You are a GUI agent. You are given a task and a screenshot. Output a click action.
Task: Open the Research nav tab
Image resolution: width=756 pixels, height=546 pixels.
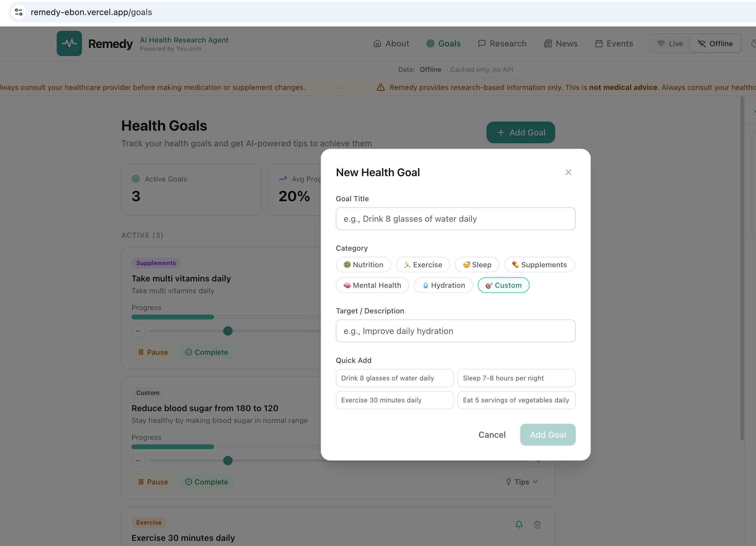coord(502,44)
